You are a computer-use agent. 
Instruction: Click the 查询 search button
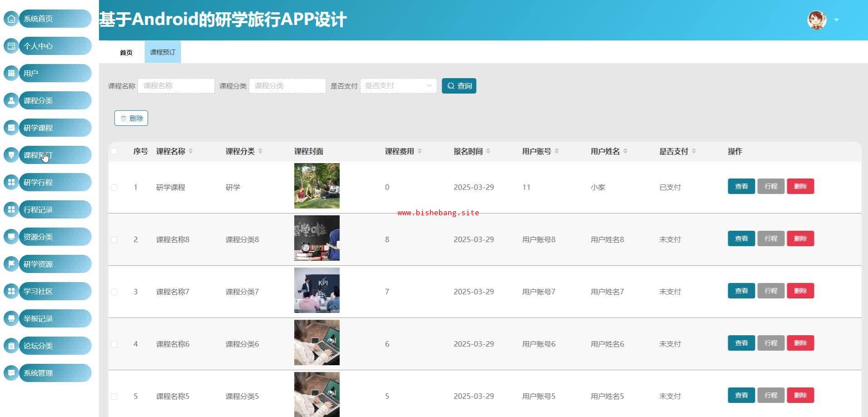[x=459, y=86]
